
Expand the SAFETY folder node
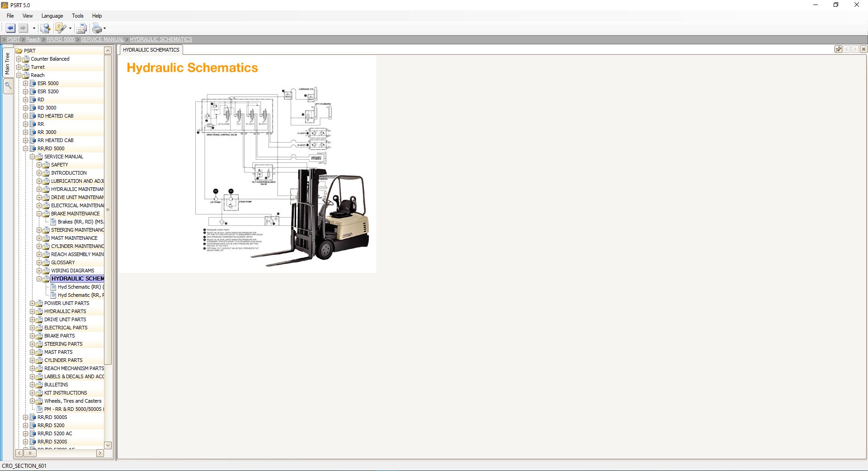(x=39, y=165)
